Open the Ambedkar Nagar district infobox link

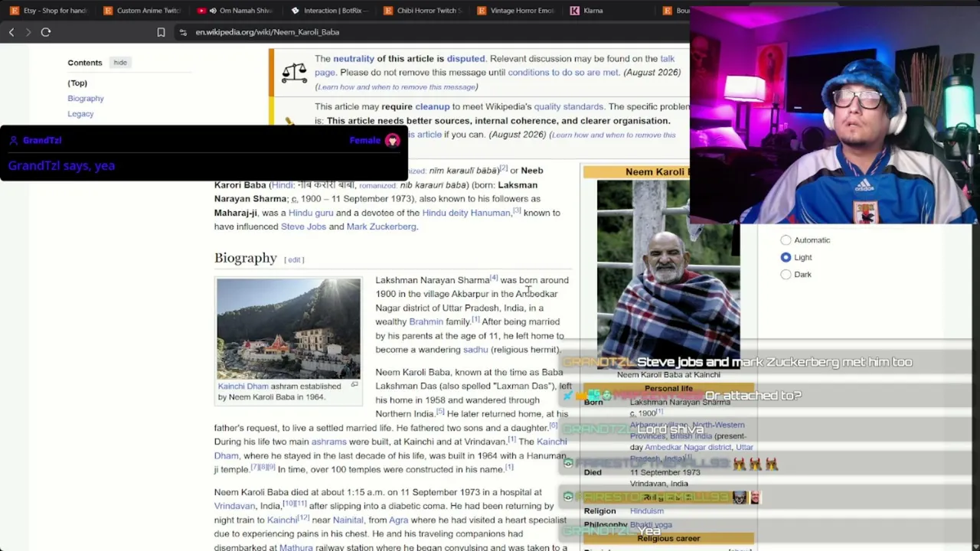pyautogui.click(x=688, y=447)
